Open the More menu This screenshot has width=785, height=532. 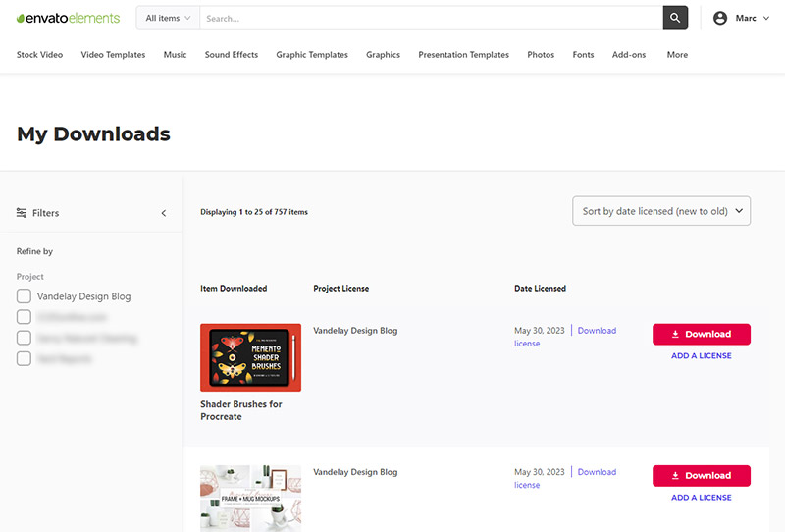(x=677, y=55)
